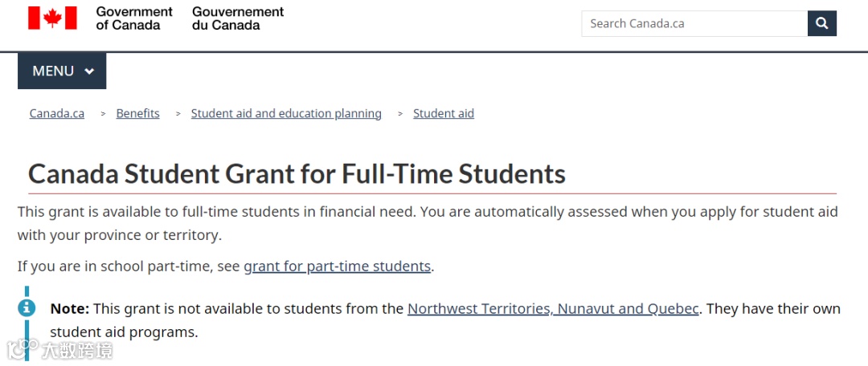Focus the Search Canada.ca input field
The height and width of the screenshot is (366, 868).
[694, 23]
